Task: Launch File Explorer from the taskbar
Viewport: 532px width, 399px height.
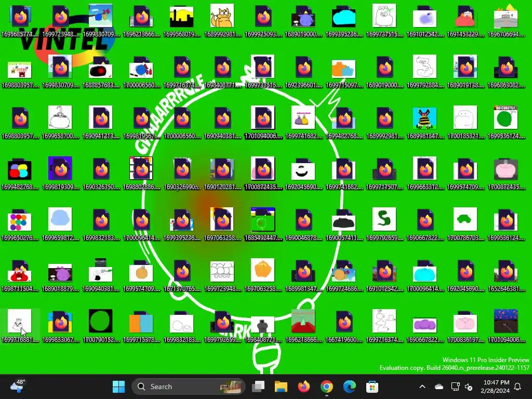Action: tap(281, 387)
